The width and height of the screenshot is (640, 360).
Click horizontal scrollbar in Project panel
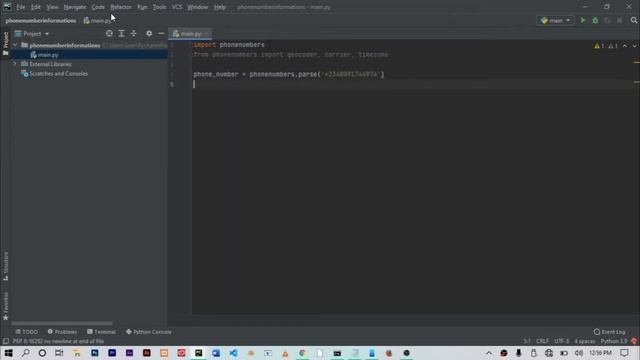click(62, 323)
